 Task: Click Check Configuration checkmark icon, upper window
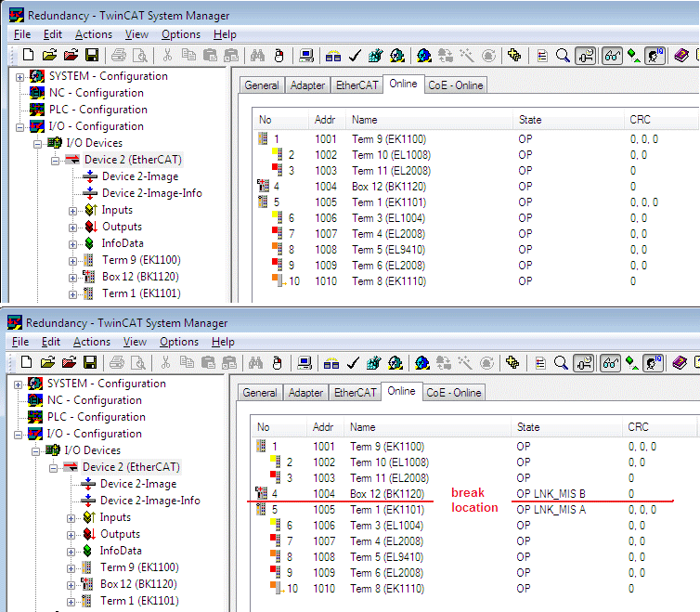(355, 56)
